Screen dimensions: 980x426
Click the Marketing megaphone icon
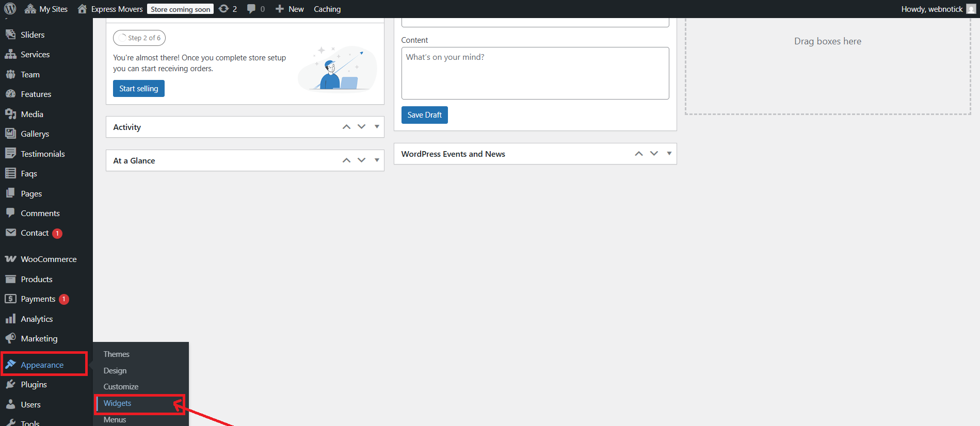(x=10, y=338)
